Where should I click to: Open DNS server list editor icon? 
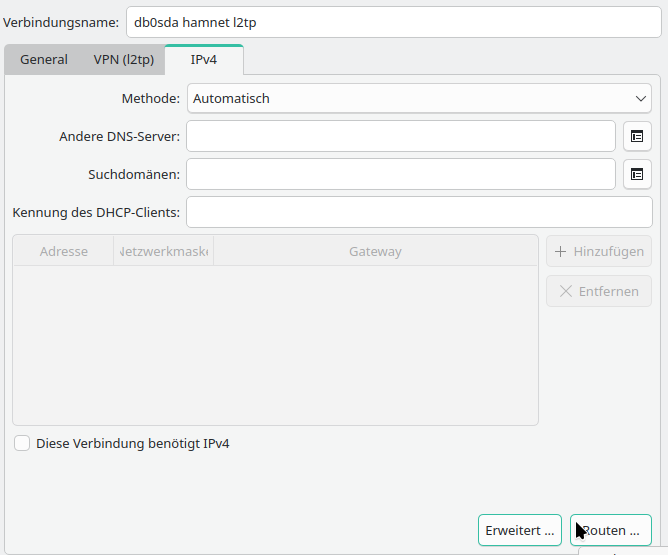(x=637, y=136)
